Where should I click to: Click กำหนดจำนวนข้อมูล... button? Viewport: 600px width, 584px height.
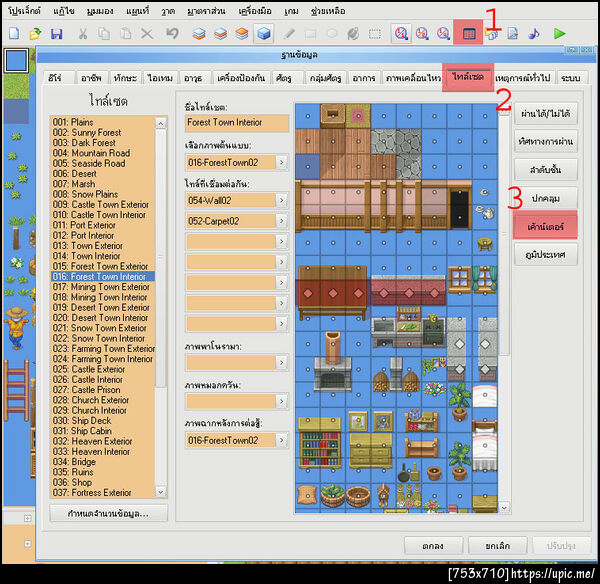click(x=108, y=513)
